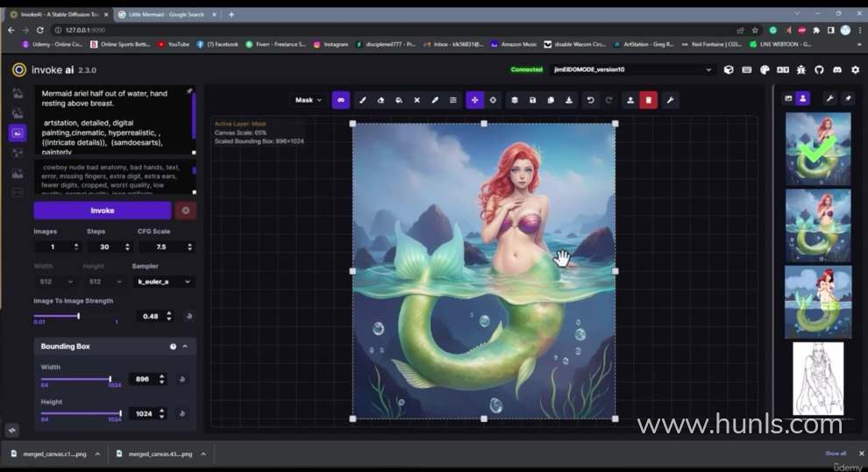Click the purple Invoke button

(x=103, y=211)
